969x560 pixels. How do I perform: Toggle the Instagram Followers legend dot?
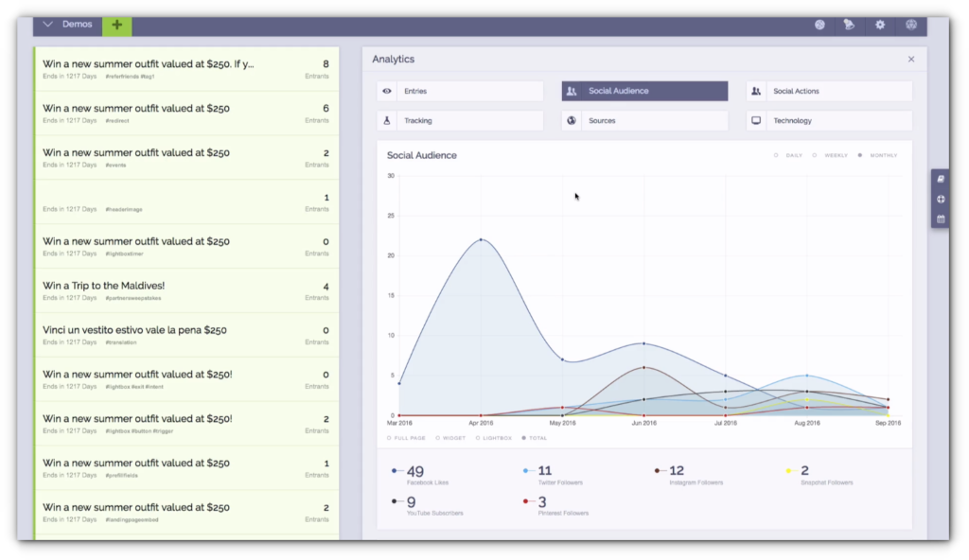[x=657, y=471]
